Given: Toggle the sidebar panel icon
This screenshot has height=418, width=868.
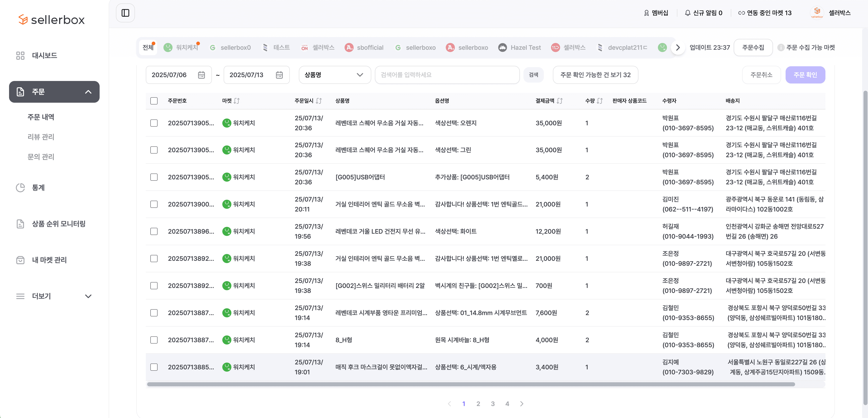Looking at the screenshot, I should point(125,13).
